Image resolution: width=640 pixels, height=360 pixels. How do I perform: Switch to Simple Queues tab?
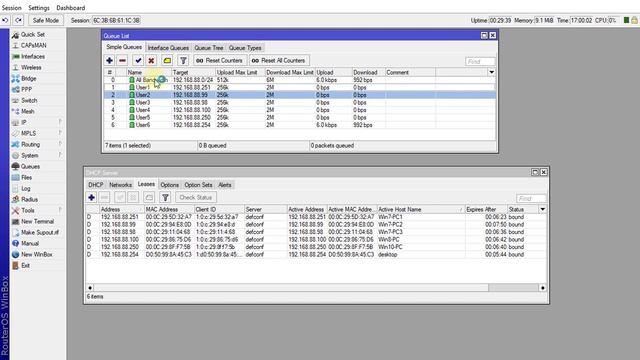coord(124,47)
